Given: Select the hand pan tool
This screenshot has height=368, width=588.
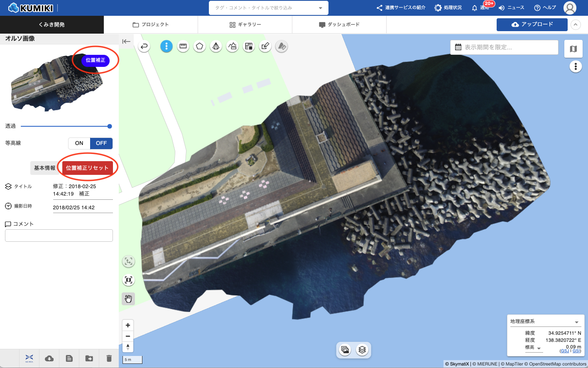Looking at the screenshot, I should (128, 298).
